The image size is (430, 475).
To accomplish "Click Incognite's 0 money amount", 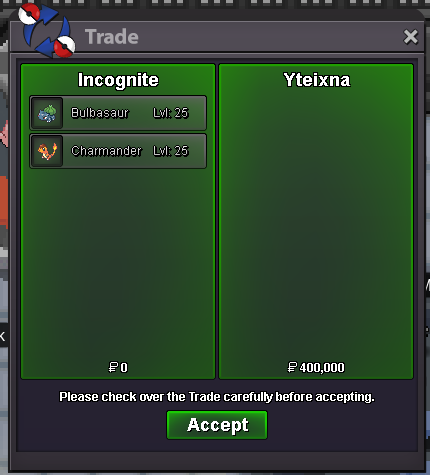I will [x=124, y=367].
